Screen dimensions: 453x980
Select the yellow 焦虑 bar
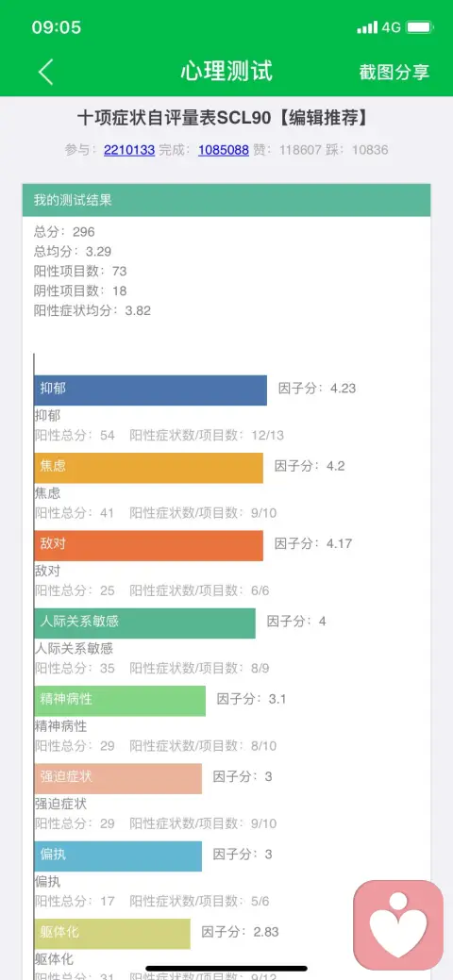tap(148, 468)
